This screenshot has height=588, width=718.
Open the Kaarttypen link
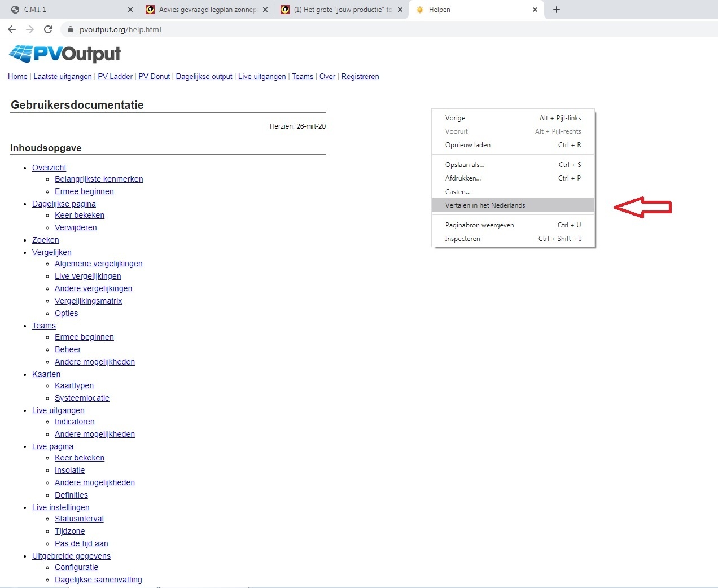[74, 385]
